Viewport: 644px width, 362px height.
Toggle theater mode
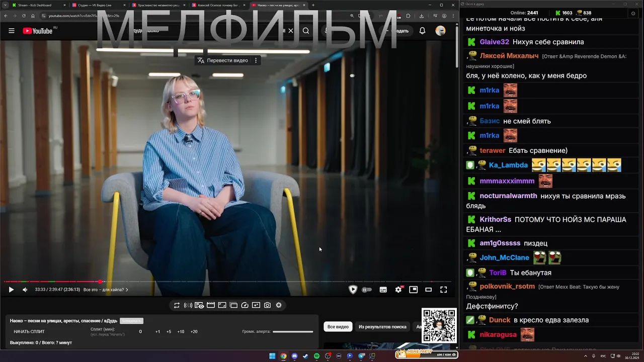click(x=429, y=290)
